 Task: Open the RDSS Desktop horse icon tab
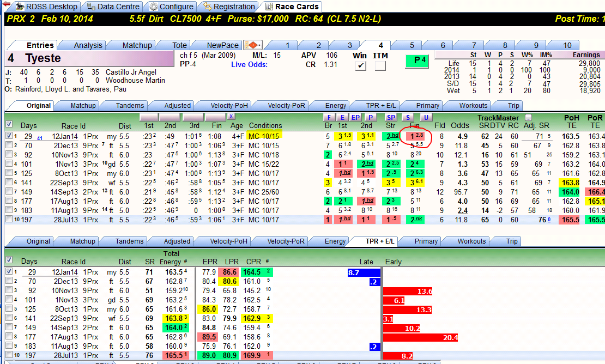[x=20, y=7]
